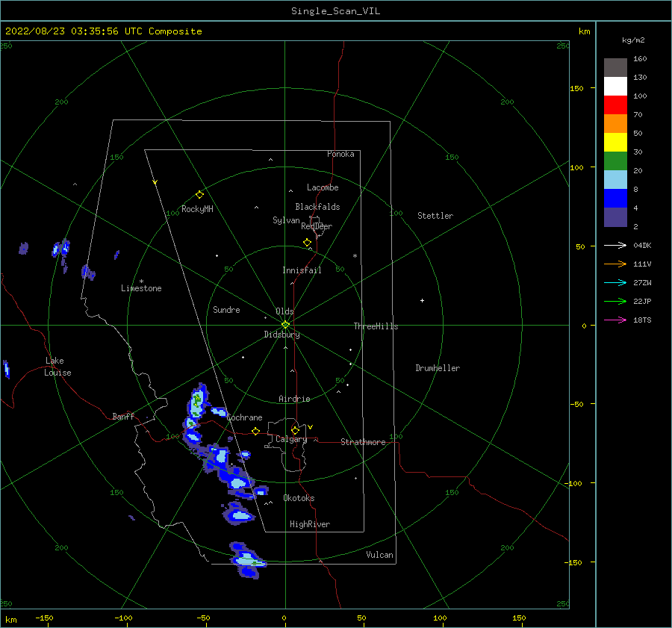Screen dimensions: 672x628
Task: Click the Ponoka city label
Action: tap(340, 154)
